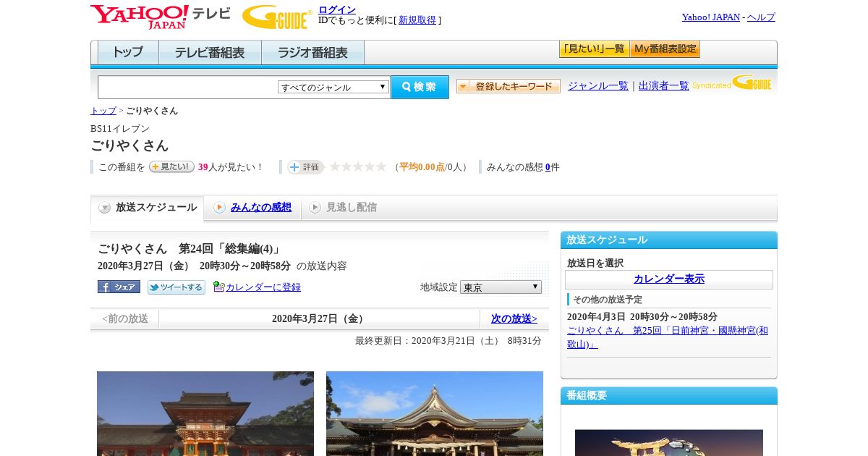868x456 pixels.
Task: Click the 39人が見たい! text
Action: 231,167
